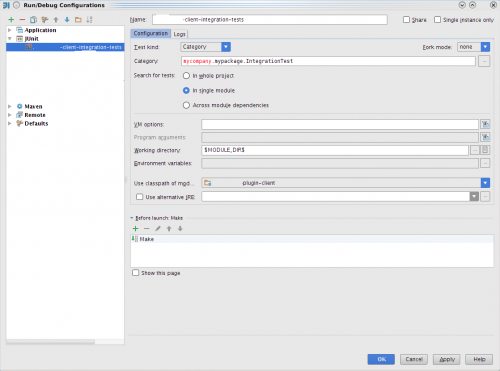Expand the VM options editor
Screen dimensions: 500x371
pos(485,124)
